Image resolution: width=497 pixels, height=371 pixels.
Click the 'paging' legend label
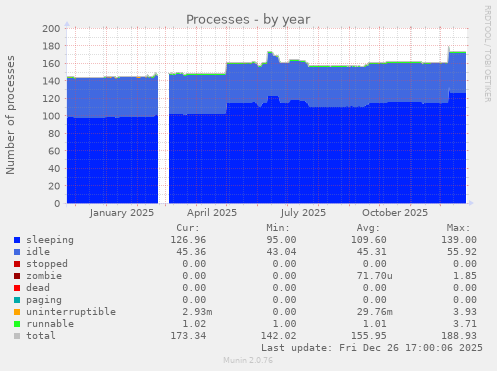pos(44,300)
